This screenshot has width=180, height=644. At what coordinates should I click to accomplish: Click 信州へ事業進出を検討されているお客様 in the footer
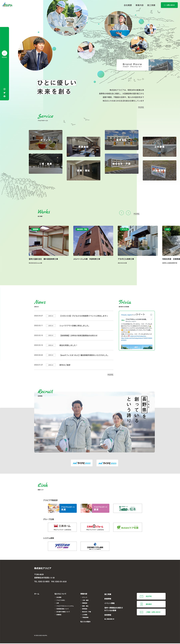click(114, 609)
